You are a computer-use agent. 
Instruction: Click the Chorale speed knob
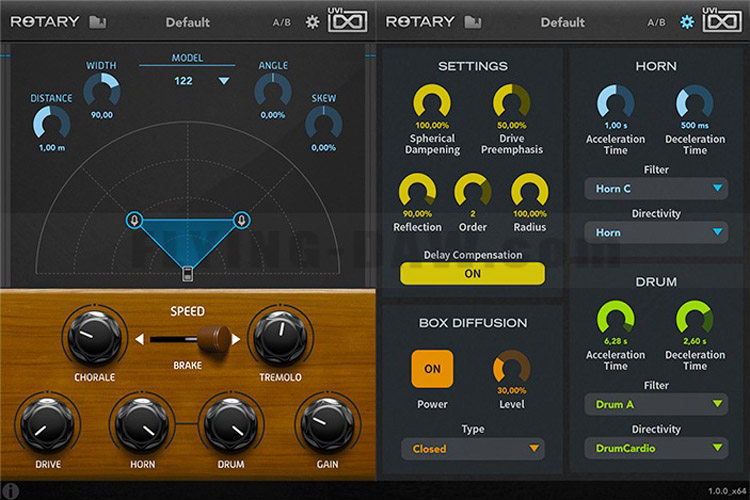click(x=95, y=337)
